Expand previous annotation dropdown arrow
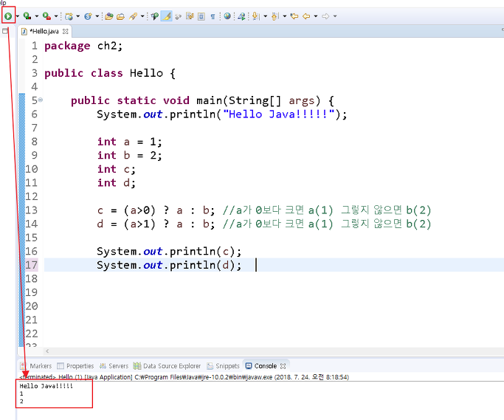 (284, 16)
